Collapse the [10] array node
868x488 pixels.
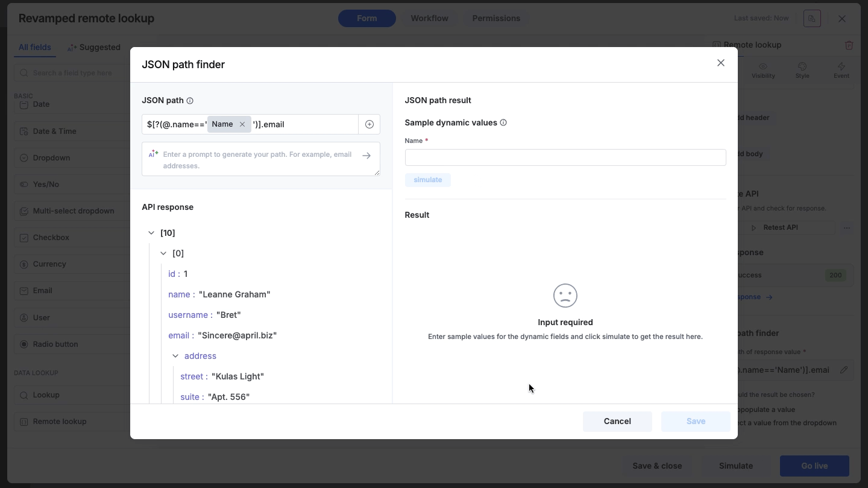[151, 233]
